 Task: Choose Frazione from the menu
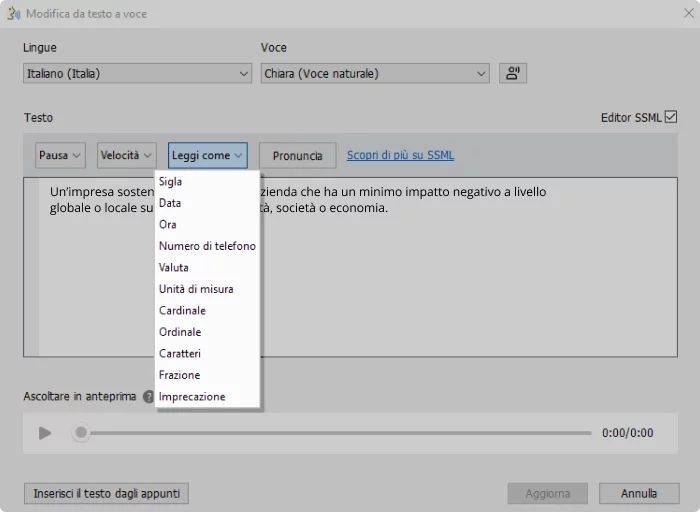[x=207, y=375]
